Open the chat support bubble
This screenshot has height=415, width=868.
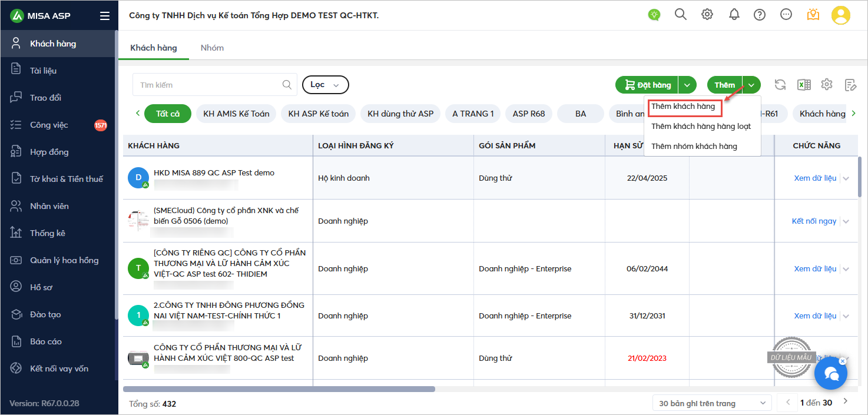[831, 373]
